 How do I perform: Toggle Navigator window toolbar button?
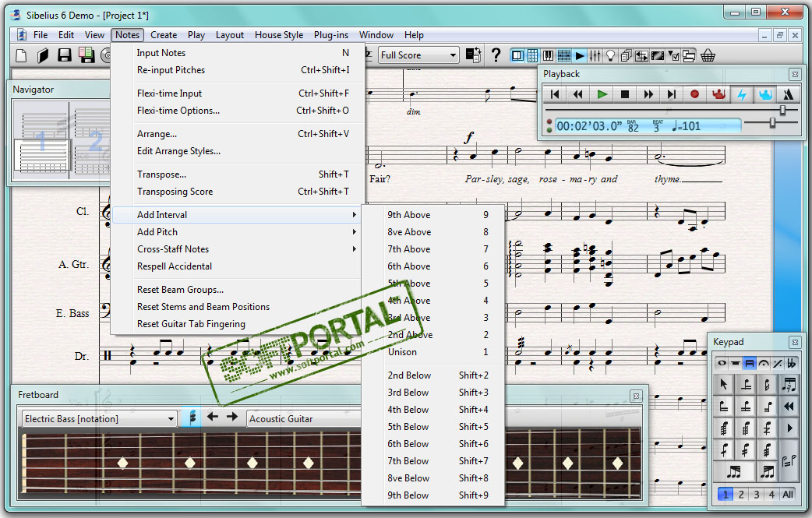517,55
